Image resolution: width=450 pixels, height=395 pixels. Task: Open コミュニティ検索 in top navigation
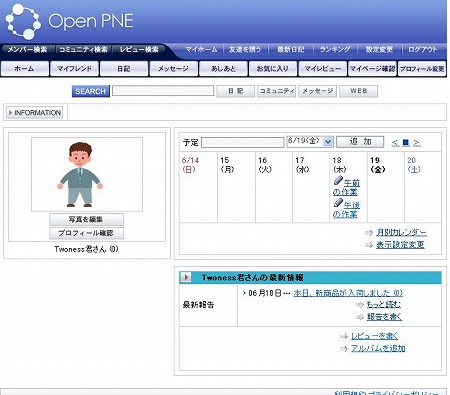[83, 49]
